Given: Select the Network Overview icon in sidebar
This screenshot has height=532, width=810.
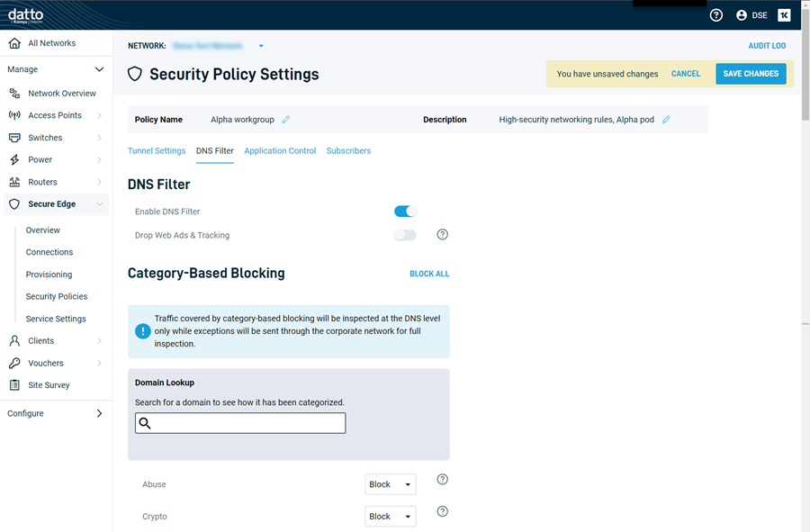Looking at the screenshot, I should [14, 93].
